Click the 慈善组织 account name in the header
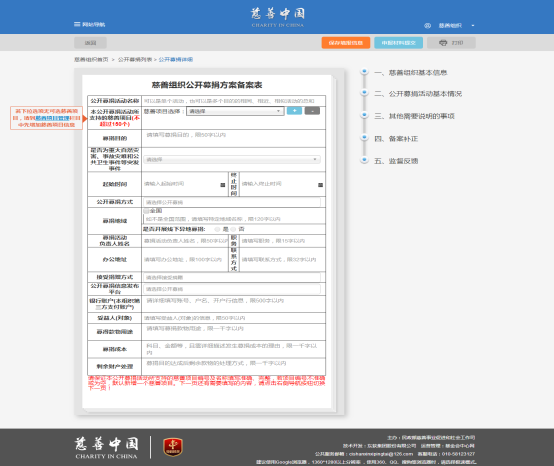 tap(450, 25)
